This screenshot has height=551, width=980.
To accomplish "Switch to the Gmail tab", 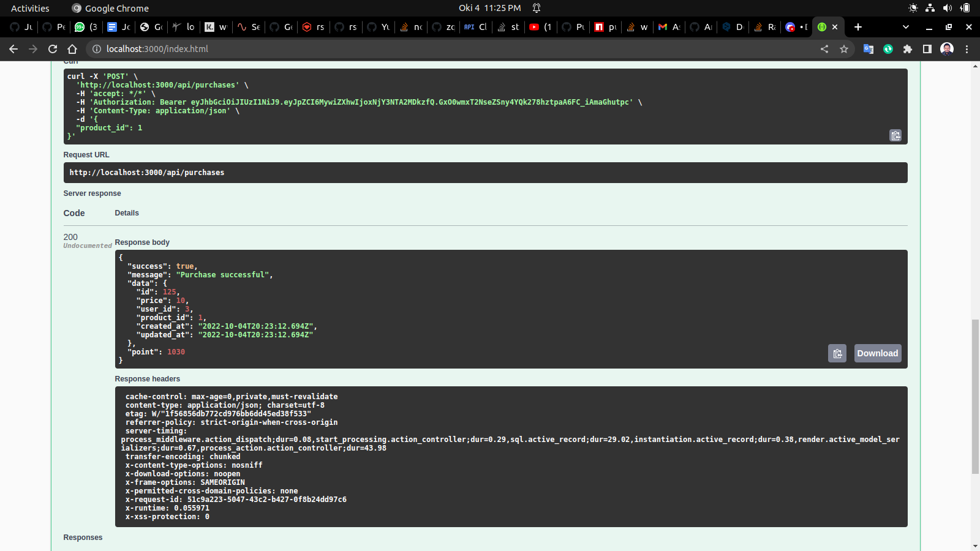I will 669,27.
